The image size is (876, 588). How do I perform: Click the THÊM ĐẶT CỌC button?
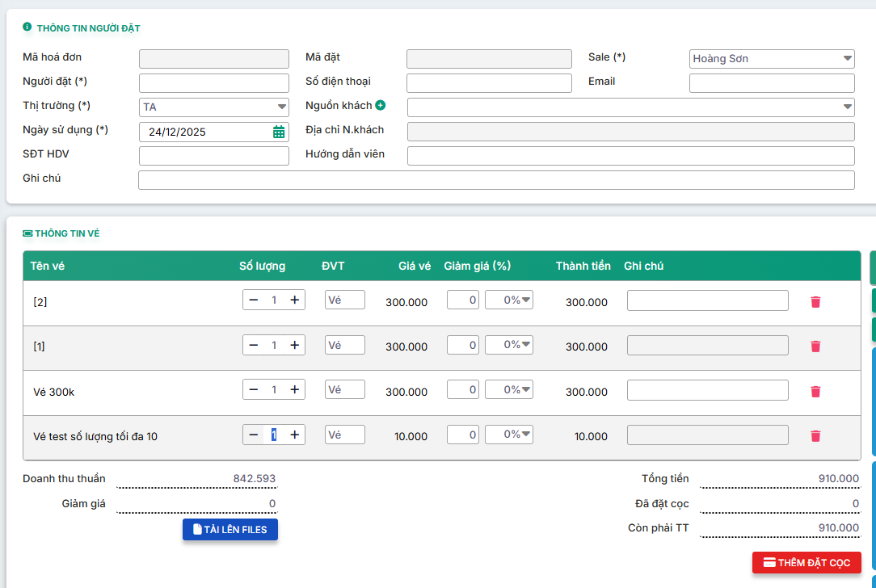coord(807,563)
